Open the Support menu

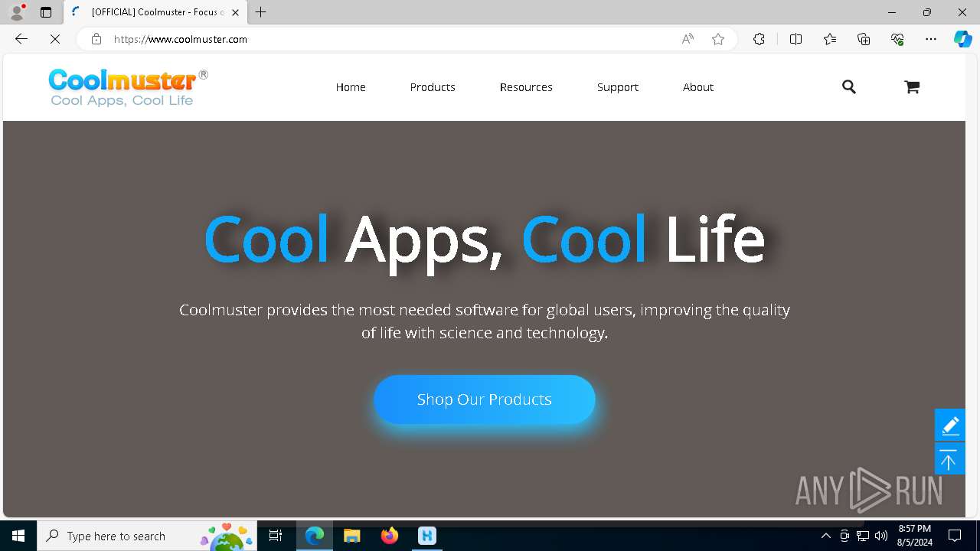[618, 87]
